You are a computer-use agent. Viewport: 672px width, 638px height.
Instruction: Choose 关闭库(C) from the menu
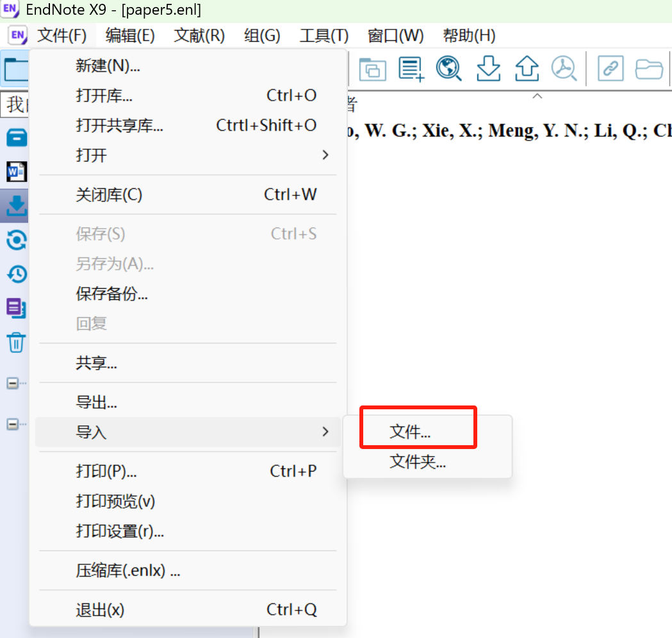click(188, 195)
